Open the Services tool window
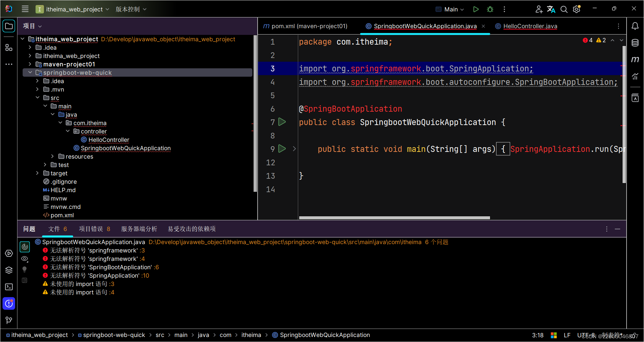 [9, 253]
